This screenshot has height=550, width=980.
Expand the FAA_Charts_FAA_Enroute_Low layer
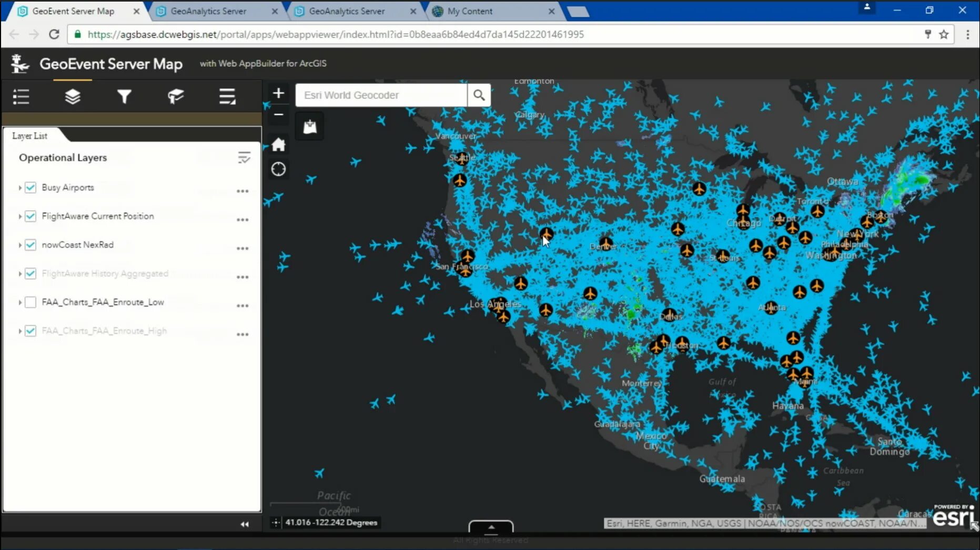20,302
